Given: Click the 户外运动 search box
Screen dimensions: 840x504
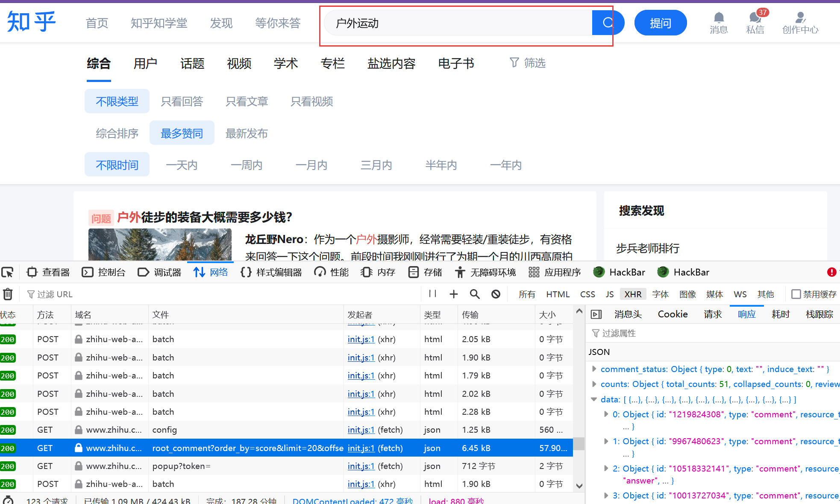Looking at the screenshot, I should [x=458, y=23].
